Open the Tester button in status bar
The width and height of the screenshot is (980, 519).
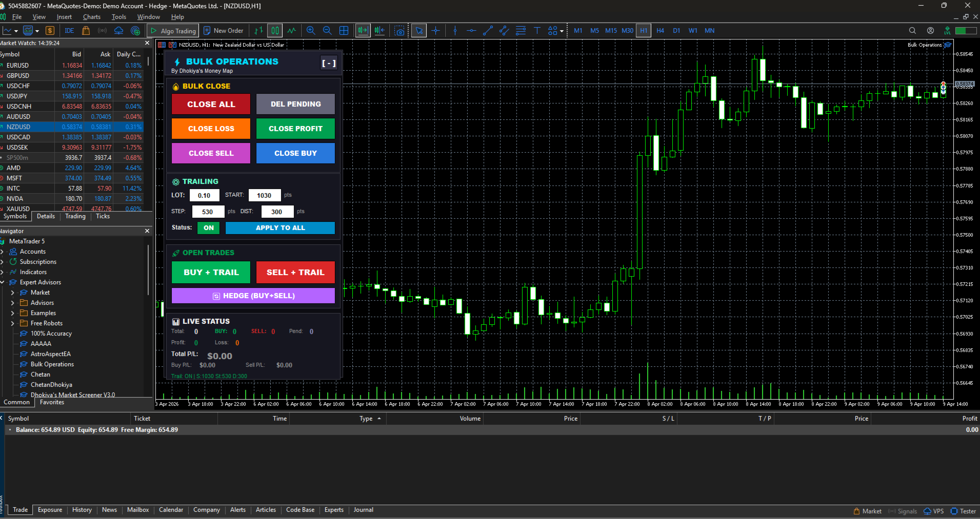coord(963,511)
